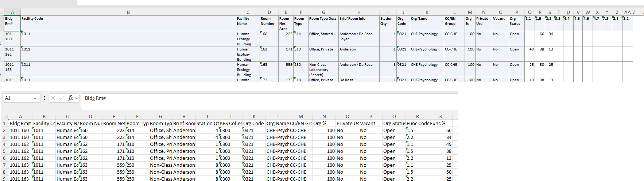Select column S header in lower sheet

pos(441,117)
